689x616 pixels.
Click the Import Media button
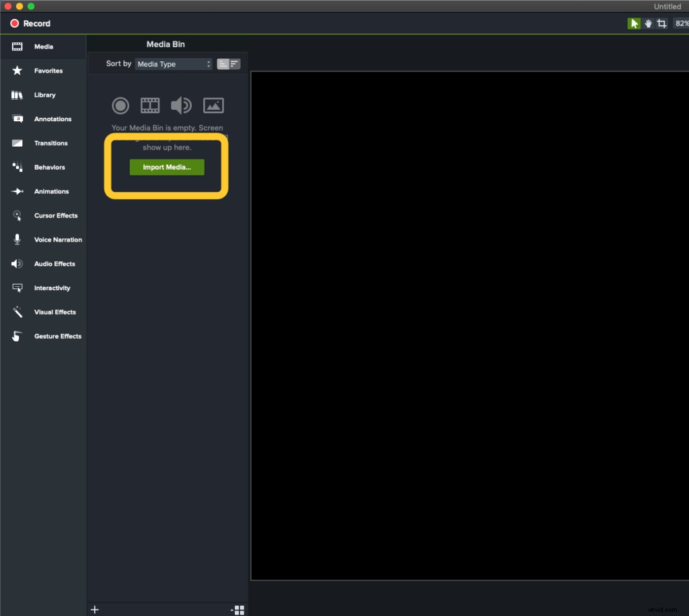[166, 167]
